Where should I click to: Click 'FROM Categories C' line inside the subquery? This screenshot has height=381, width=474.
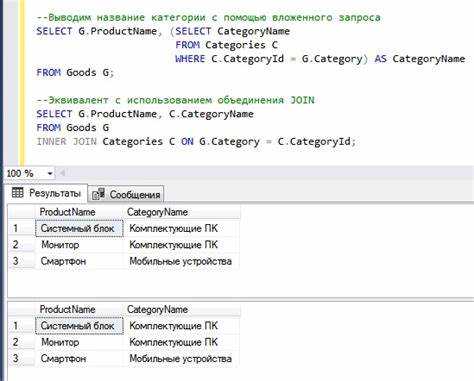pos(227,45)
